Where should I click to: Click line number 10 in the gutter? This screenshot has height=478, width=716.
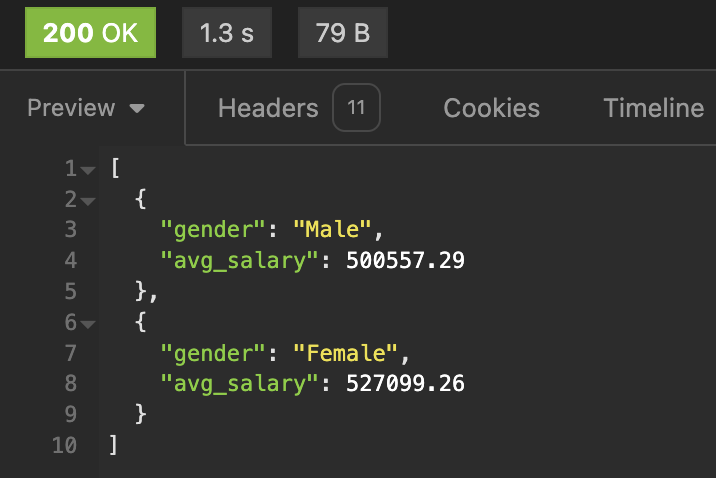pyautogui.click(x=64, y=445)
